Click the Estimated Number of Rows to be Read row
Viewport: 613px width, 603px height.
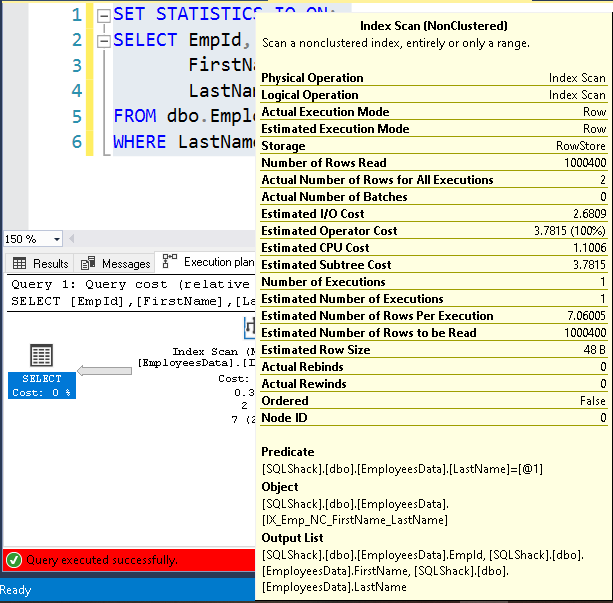(x=434, y=333)
